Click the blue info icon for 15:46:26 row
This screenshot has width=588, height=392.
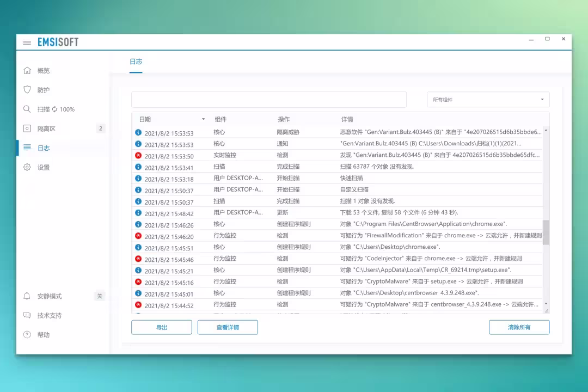click(x=138, y=224)
